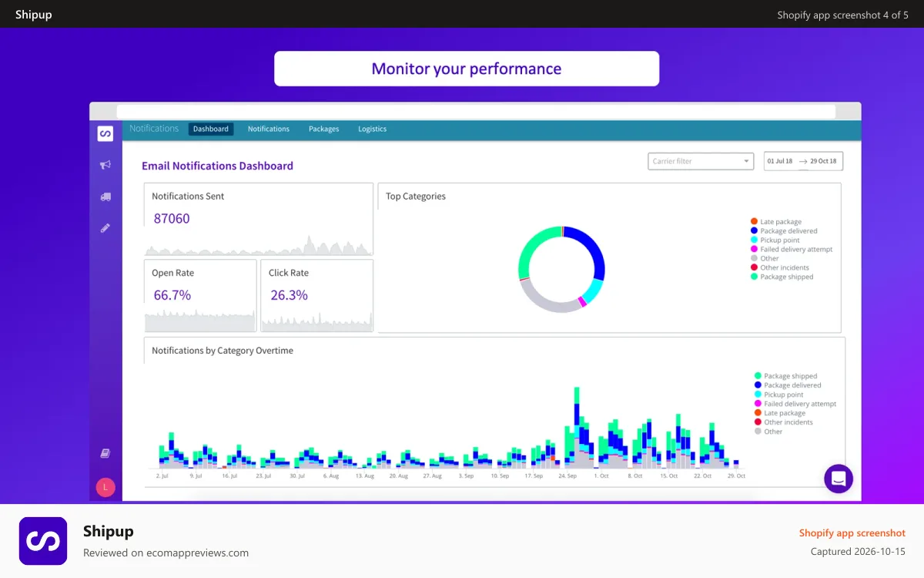This screenshot has width=924, height=578.
Task: Switch to the Dashboard tab
Action: pyautogui.click(x=211, y=129)
